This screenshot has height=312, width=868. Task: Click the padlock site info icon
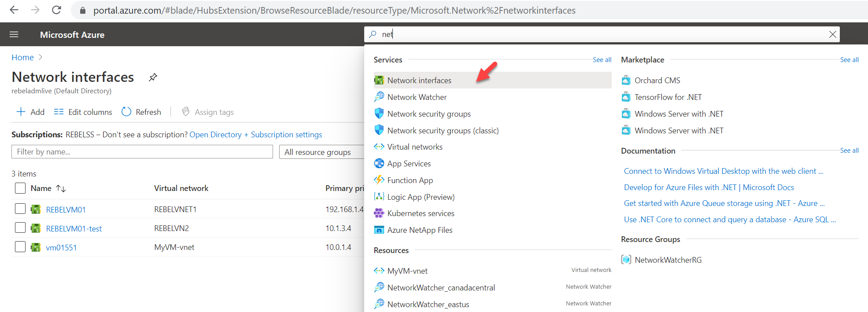[82, 11]
